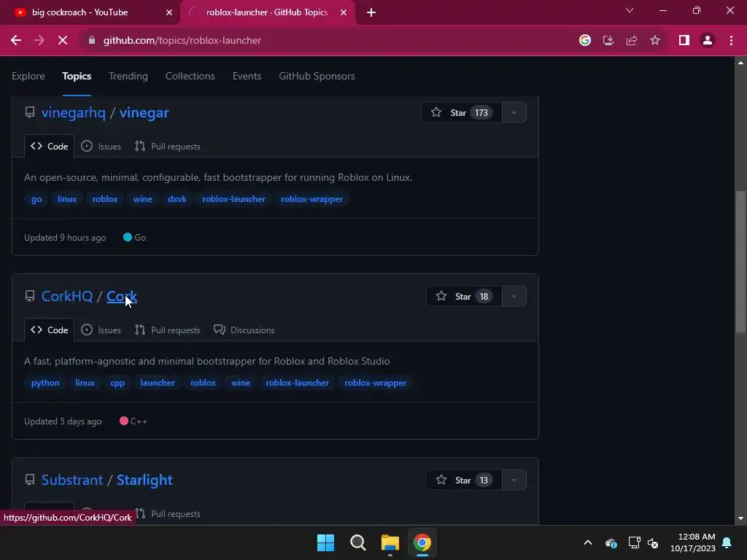This screenshot has width=747, height=560.
Task: Click roblox tag on vinegar card
Action: pos(105,199)
